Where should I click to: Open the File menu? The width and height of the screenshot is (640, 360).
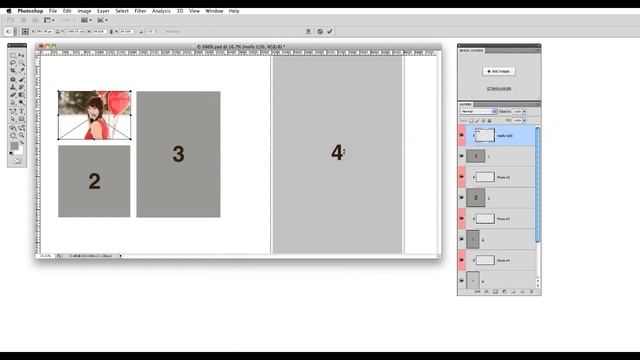coord(53,11)
